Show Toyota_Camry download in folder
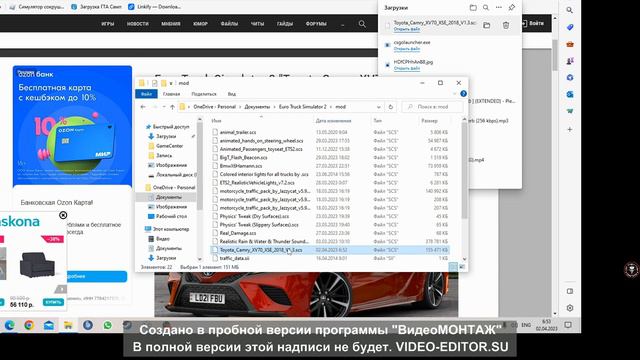 tap(487, 25)
